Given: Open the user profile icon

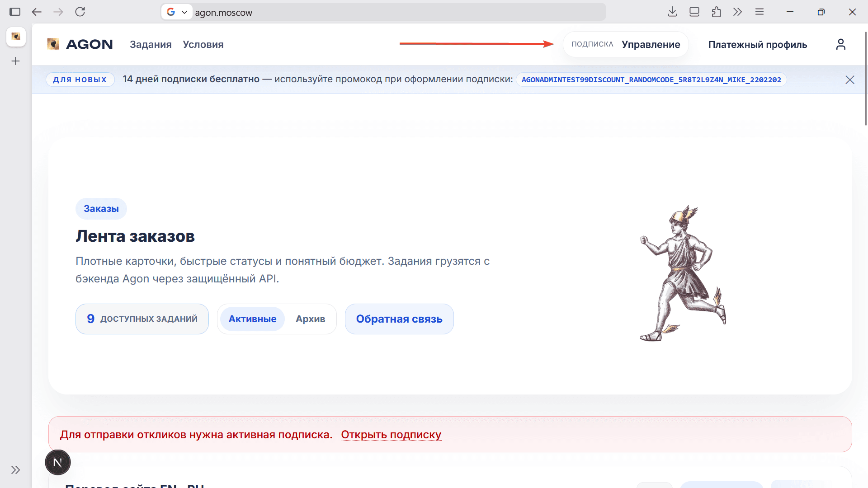Looking at the screenshot, I should [841, 44].
